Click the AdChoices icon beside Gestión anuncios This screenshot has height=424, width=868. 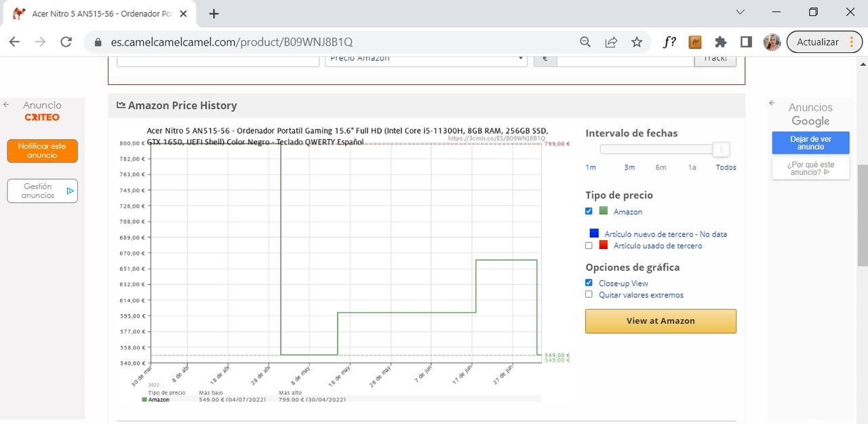point(71,191)
